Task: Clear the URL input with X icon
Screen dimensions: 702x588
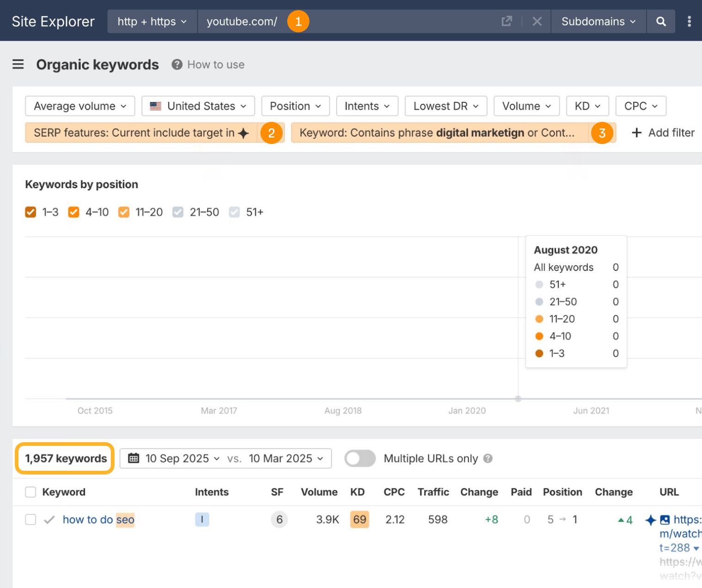Action: pos(537,21)
